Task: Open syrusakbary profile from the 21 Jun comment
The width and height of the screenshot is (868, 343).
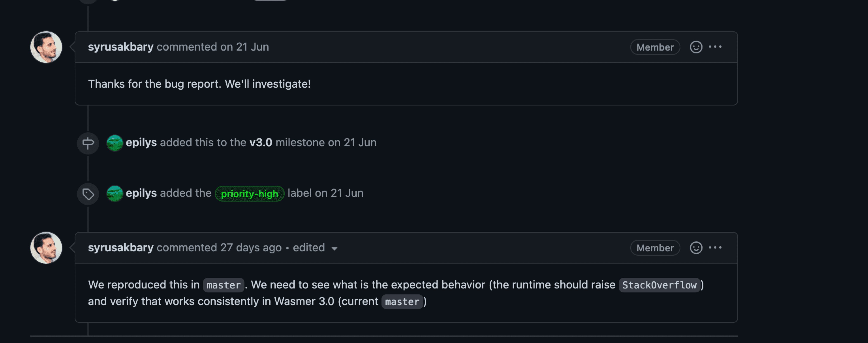Action: (121, 47)
